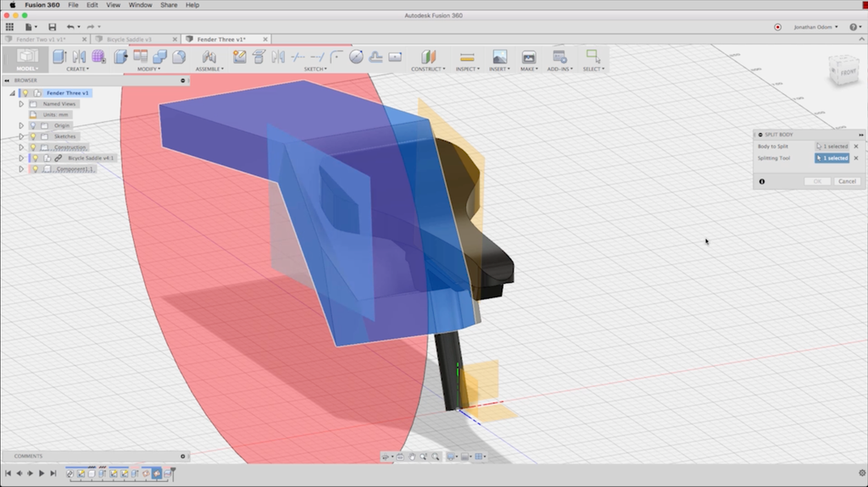The image size is (868, 487).
Task: Switch to the Bicycle Saddle v3 tab
Action: 127,39
